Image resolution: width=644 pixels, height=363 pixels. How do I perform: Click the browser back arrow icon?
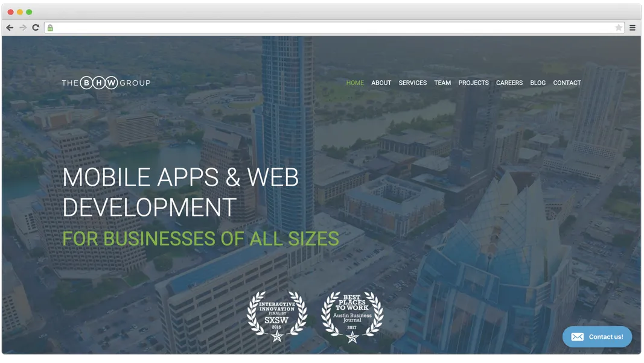[x=10, y=27]
